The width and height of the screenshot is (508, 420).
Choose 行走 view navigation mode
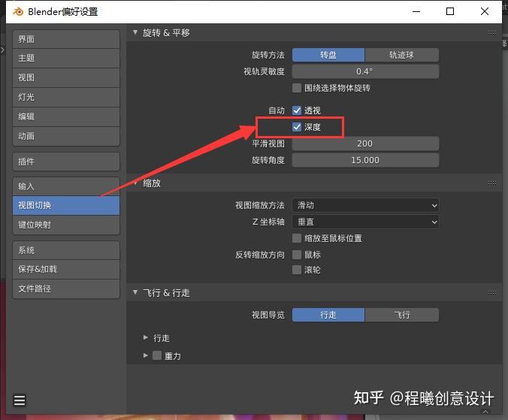(328, 315)
